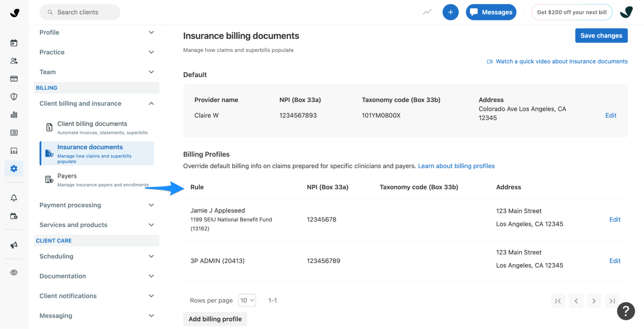Screen dimensions: 644x329
Task: Open the account avatar menu at top right
Action: (x=626, y=12)
